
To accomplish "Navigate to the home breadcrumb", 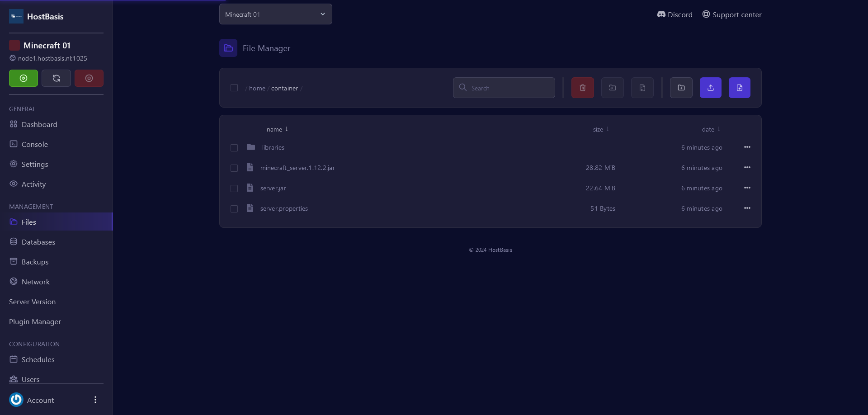I will pyautogui.click(x=257, y=88).
